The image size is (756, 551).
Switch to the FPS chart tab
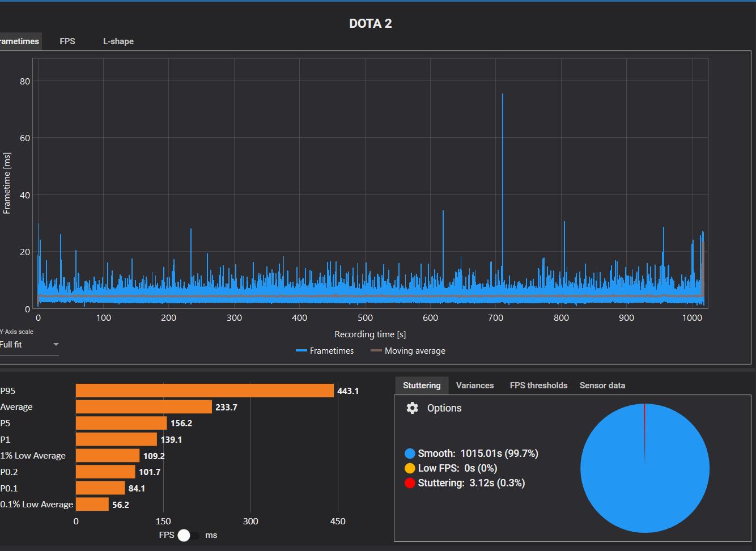tap(67, 41)
